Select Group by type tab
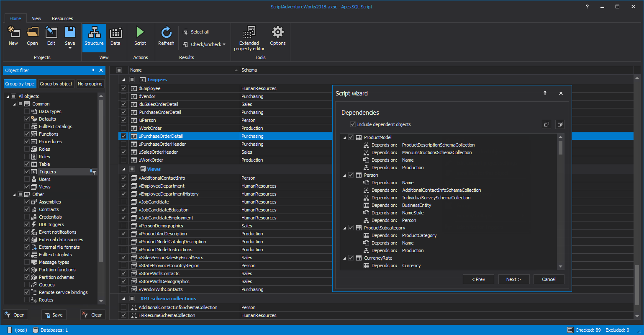Screen dimensions: 644x335 (x=20, y=84)
